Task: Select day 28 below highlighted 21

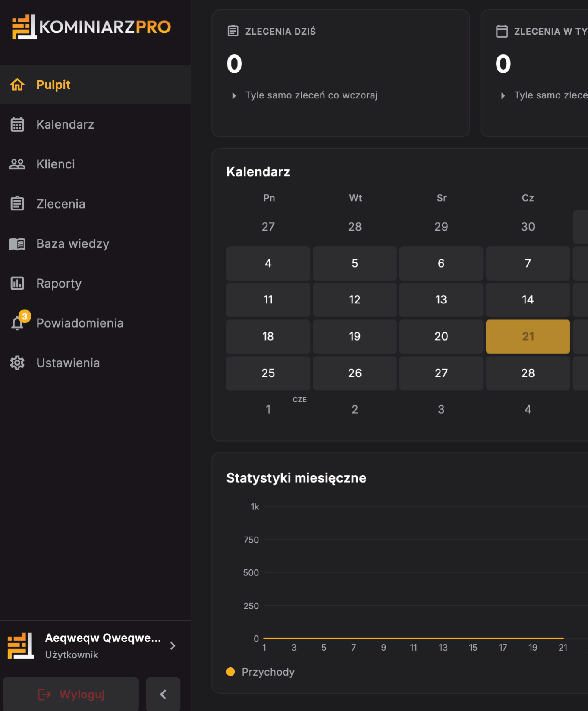Action: (x=528, y=373)
